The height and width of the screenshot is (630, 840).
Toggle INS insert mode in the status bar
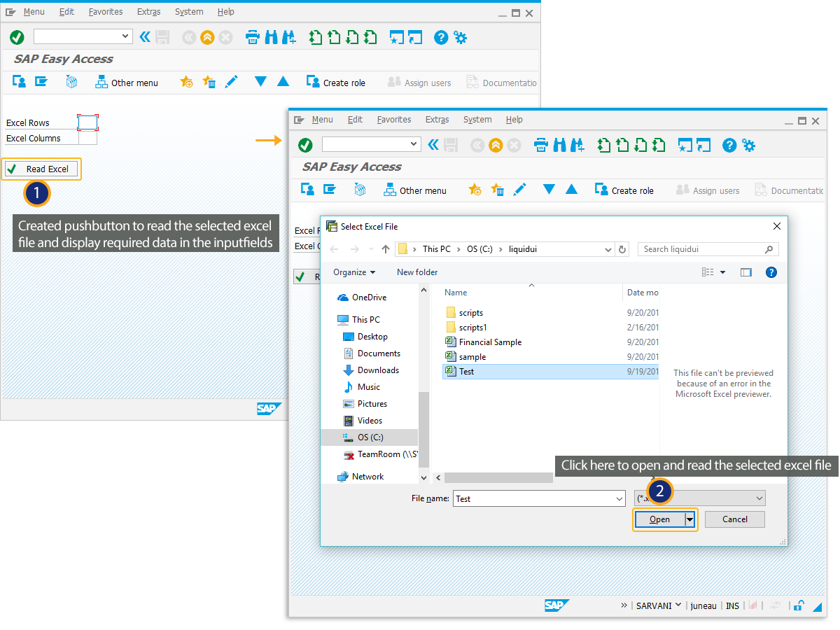(x=732, y=605)
